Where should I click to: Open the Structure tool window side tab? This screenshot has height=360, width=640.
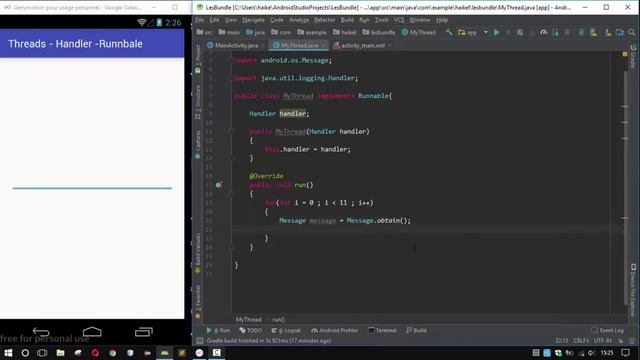point(198,102)
